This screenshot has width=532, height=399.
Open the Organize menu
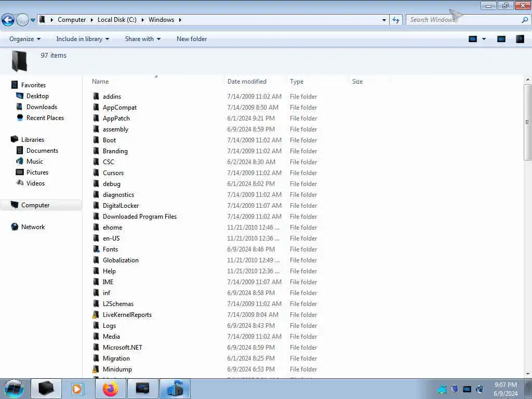click(25, 39)
